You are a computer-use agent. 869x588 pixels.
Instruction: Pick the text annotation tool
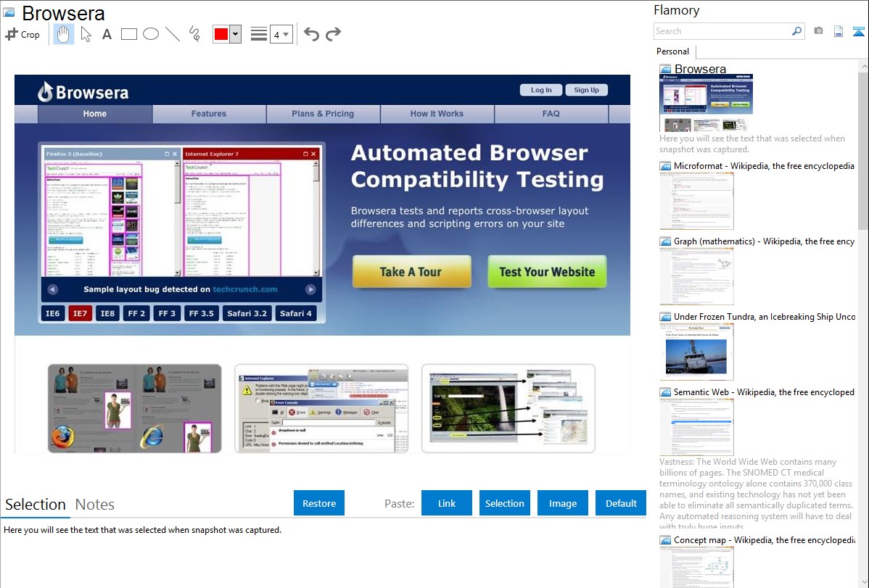pos(107,34)
